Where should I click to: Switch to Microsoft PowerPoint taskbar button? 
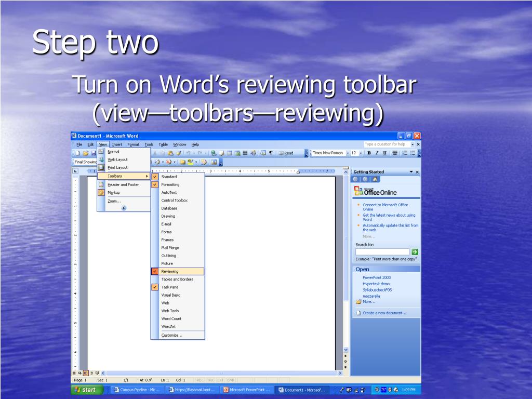coord(247,390)
